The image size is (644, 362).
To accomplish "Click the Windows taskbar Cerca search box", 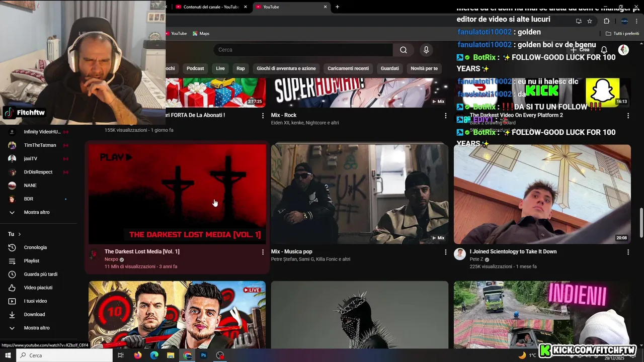I will (64, 355).
